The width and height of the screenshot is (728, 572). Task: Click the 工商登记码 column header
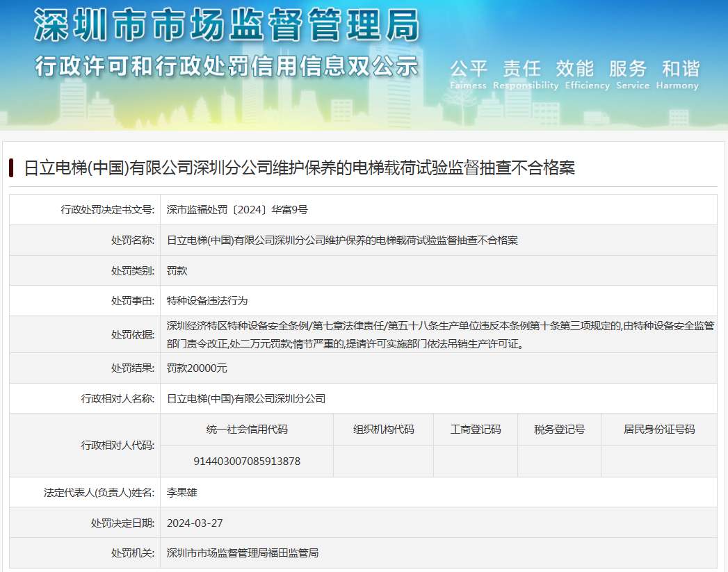476,430
